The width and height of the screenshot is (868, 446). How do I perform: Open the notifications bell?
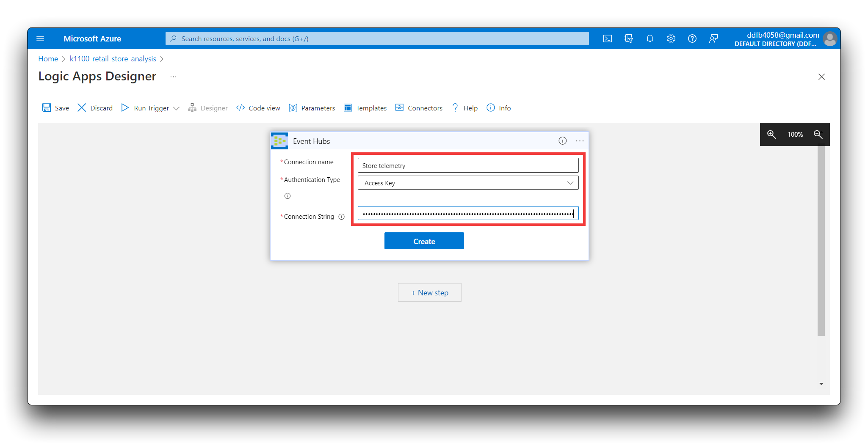pyautogui.click(x=650, y=39)
